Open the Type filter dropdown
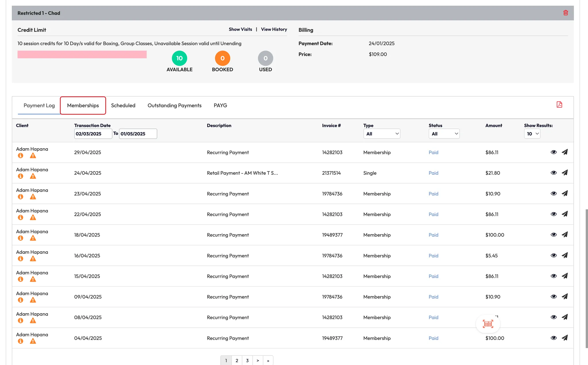This screenshot has width=588, height=365. coord(382,134)
